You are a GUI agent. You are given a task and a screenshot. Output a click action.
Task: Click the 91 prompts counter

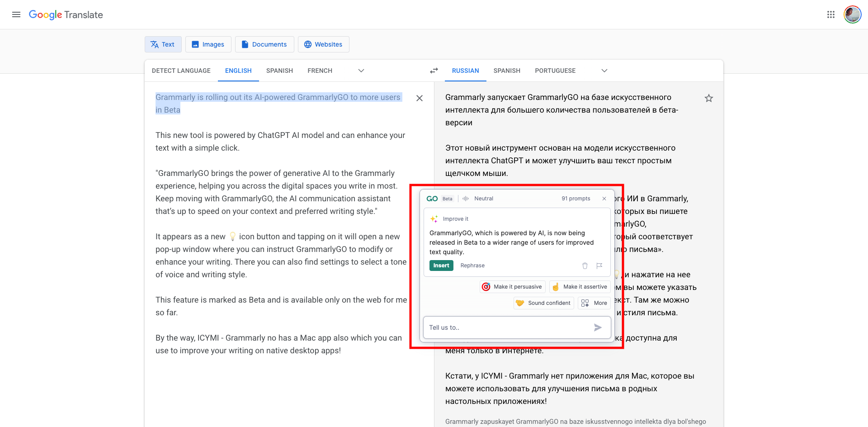tap(576, 199)
